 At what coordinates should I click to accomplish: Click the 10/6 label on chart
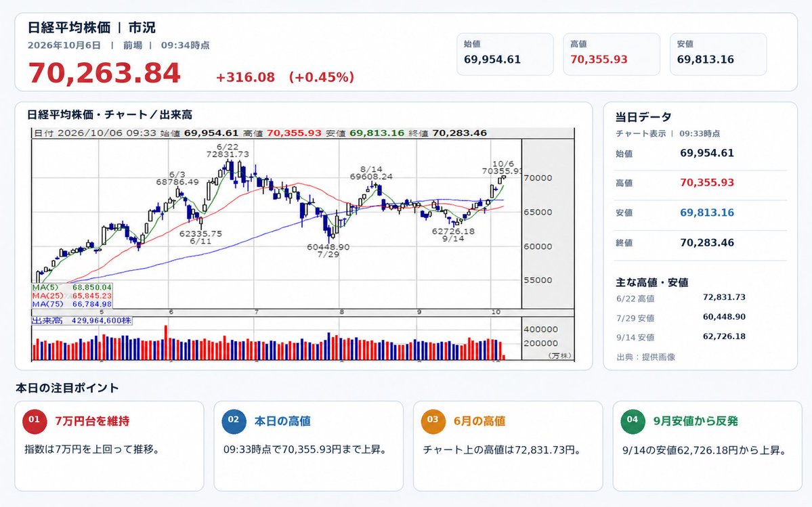(503, 164)
